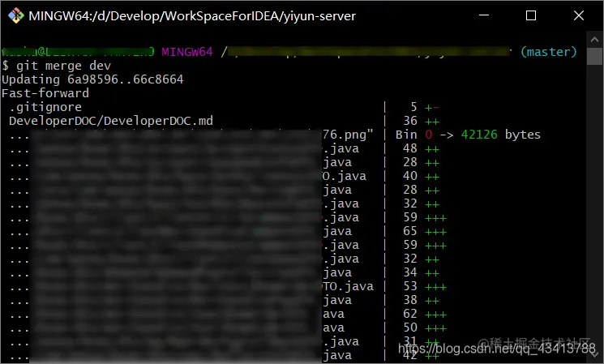Image resolution: width=604 pixels, height=364 pixels.
Task: Click the change count 48
Action: tap(410, 148)
